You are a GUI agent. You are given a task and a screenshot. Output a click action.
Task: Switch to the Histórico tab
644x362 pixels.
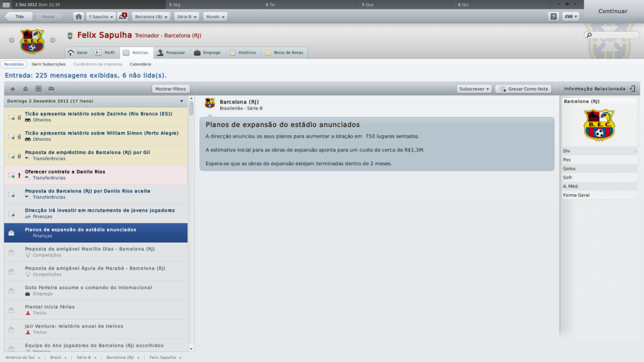coord(243,53)
